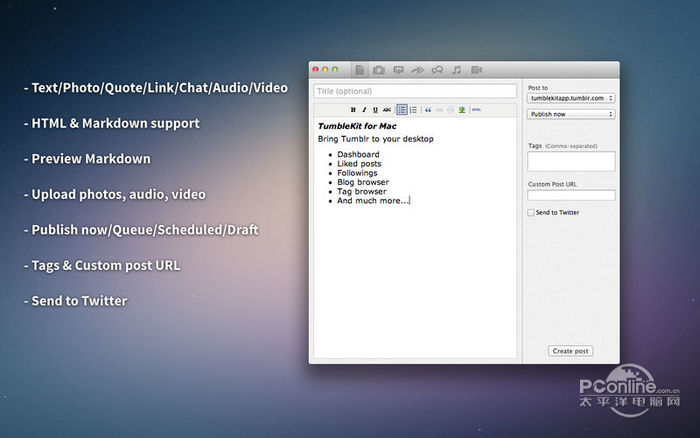Viewport: 700px width, 438px height.
Task: Zoom the window with the green button
Action: click(x=335, y=70)
